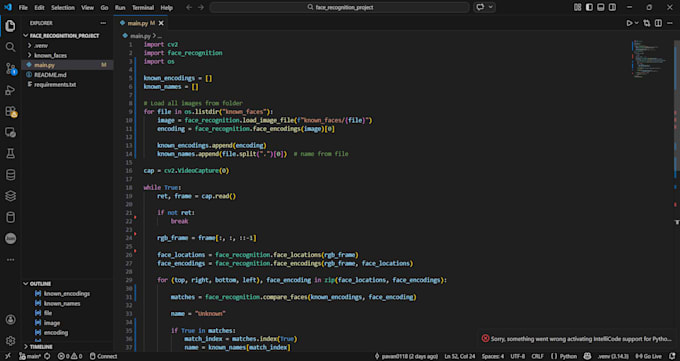680x361 pixels.
Task: Open the Search view in activity bar
Action: coord(10,47)
